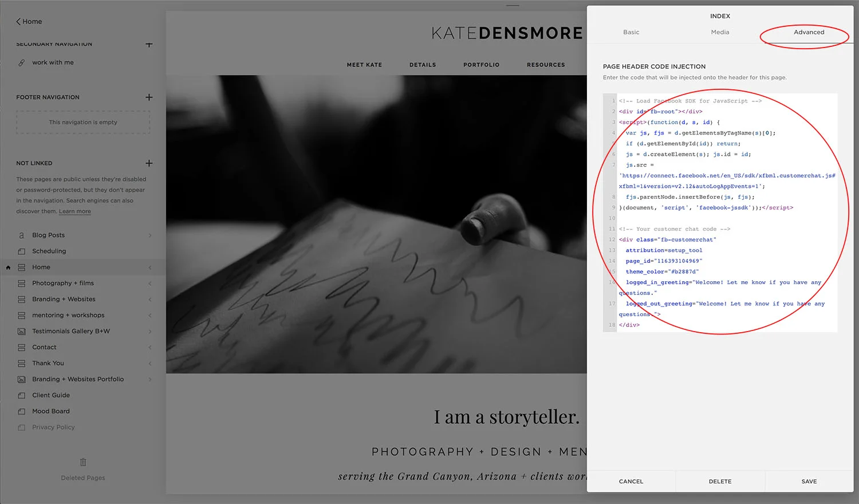Click the Blog Posts page icon
The width and height of the screenshot is (859, 504).
coord(22,235)
